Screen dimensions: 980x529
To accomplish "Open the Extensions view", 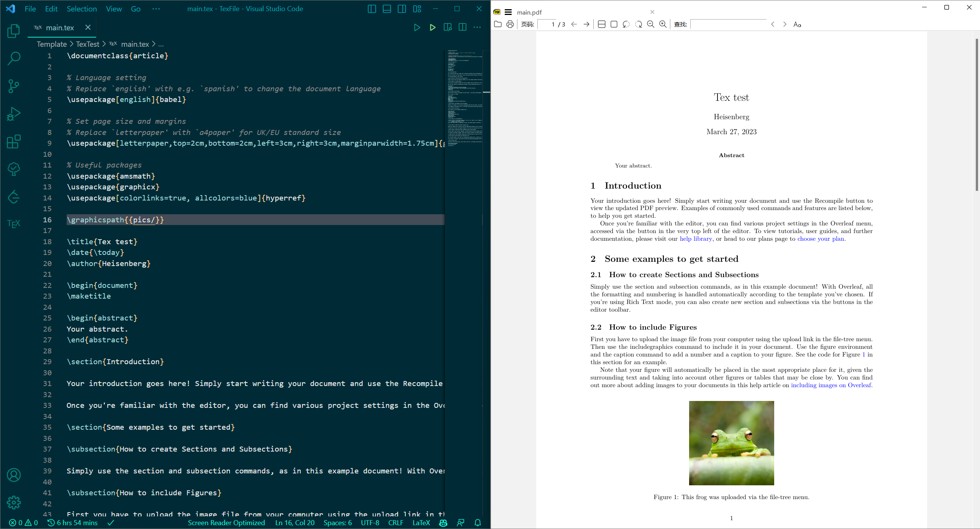I will 13,142.
